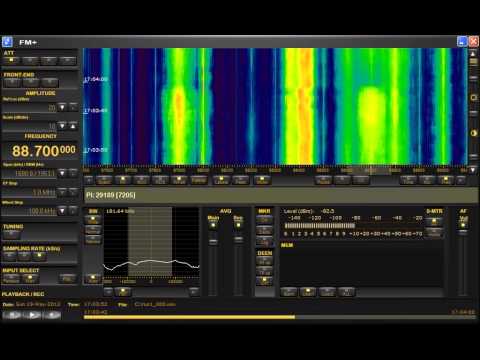The width and height of the screenshot is (480, 360).
Task: Click the rewind playback button
Action: (x=12, y=315)
